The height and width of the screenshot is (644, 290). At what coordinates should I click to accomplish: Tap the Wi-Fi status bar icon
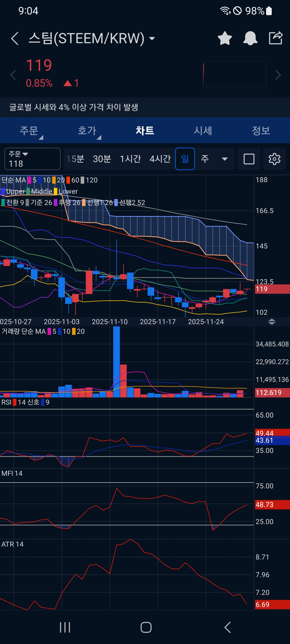(225, 11)
